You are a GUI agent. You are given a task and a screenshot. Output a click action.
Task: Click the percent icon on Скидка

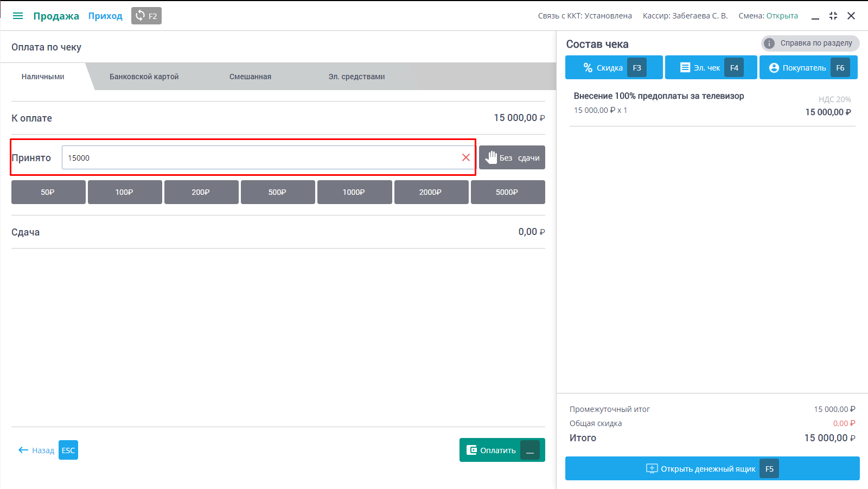pos(588,68)
